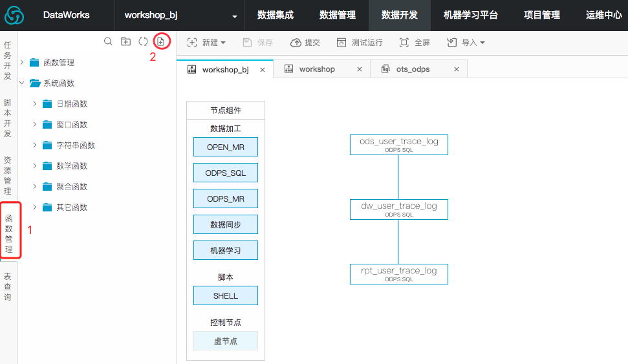Open the search icon in function panel
This screenshot has height=364, width=628.
point(108,41)
